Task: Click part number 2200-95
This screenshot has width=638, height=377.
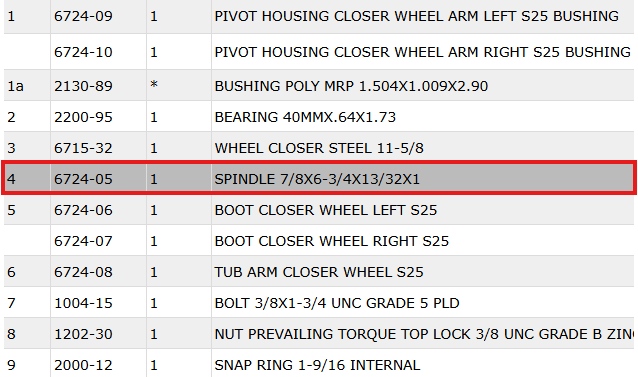Action: [x=83, y=117]
